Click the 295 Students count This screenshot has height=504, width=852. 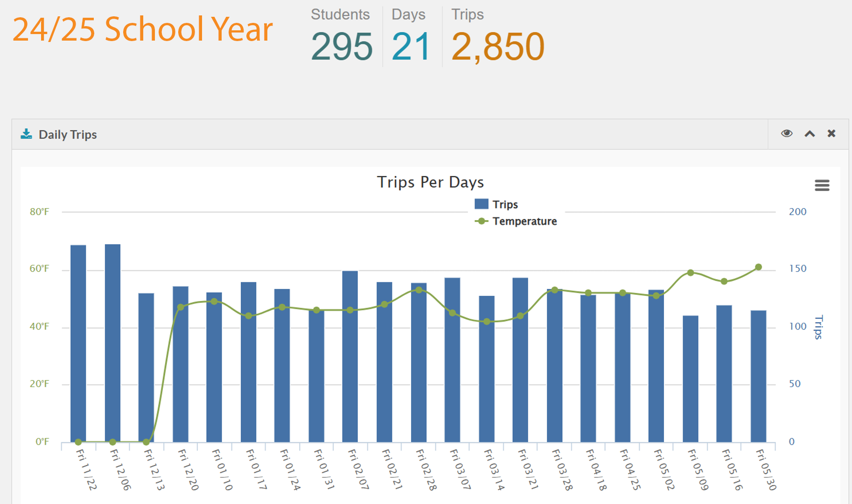(x=342, y=47)
